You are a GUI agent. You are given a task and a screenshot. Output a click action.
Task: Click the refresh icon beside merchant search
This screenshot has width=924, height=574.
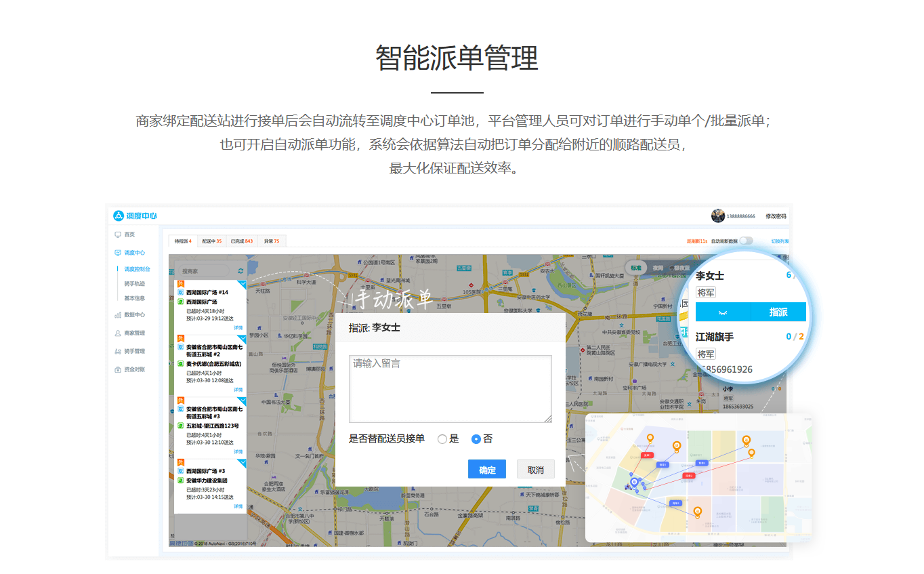(240, 271)
